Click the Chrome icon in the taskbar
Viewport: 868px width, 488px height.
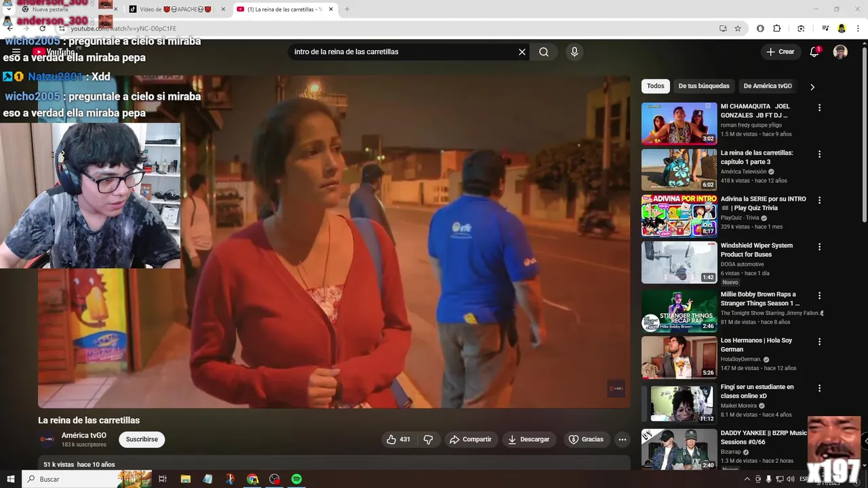(252, 479)
